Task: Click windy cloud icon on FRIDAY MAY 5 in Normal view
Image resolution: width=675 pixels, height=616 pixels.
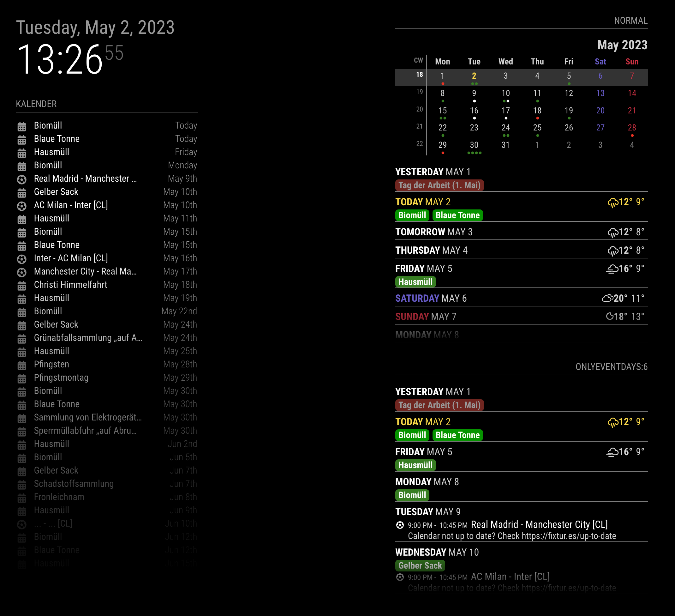Action: click(x=612, y=269)
